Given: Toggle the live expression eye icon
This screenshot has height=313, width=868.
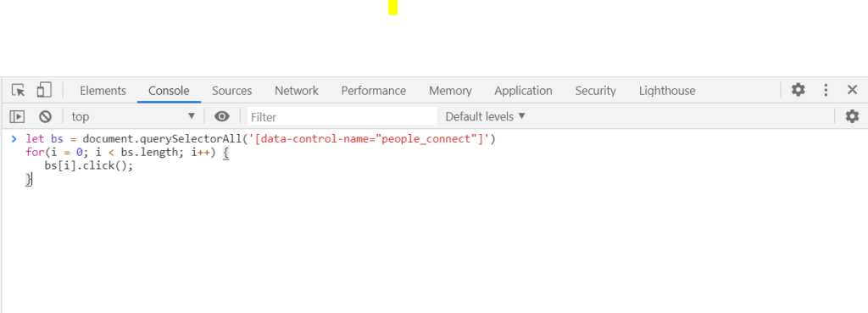Looking at the screenshot, I should (x=222, y=116).
